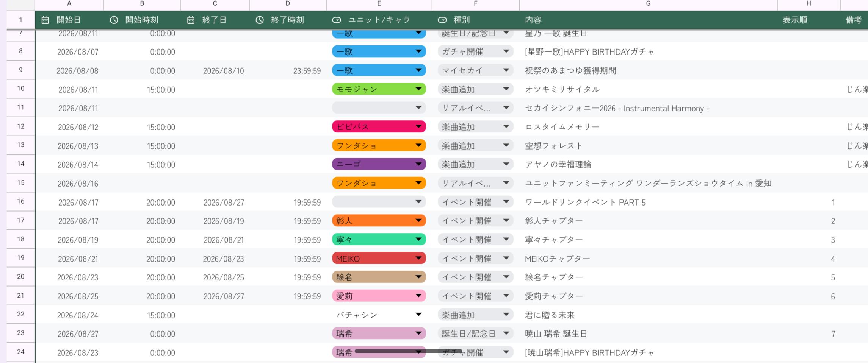Click end date 2026/08/10 in row 9
Image resolution: width=868 pixels, height=363 pixels.
pos(223,71)
